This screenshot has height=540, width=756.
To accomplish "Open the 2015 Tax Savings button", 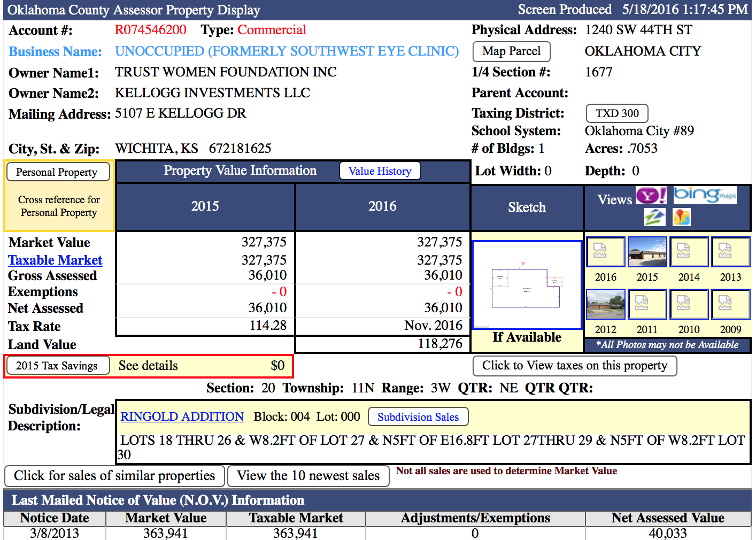I will tap(58, 366).
